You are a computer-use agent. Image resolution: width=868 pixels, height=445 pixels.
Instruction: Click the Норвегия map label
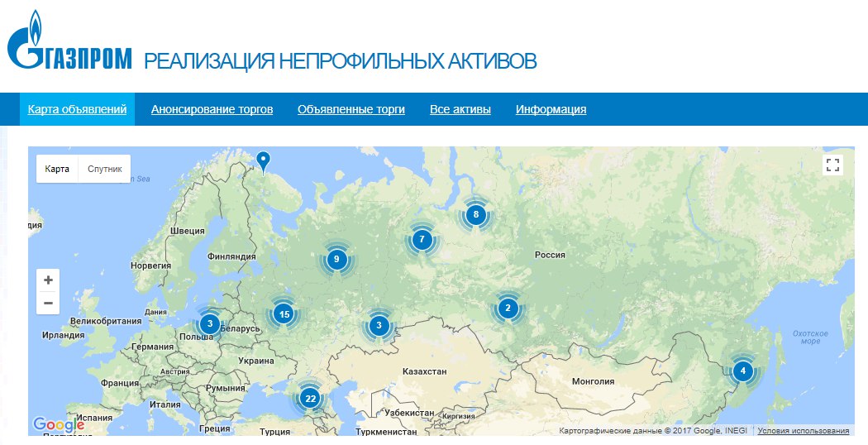pos(150,266)
